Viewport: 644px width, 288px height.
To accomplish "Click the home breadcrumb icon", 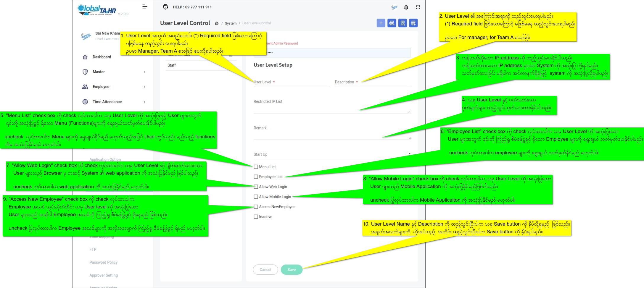I will pyautogui.click(x=217, y=23).
